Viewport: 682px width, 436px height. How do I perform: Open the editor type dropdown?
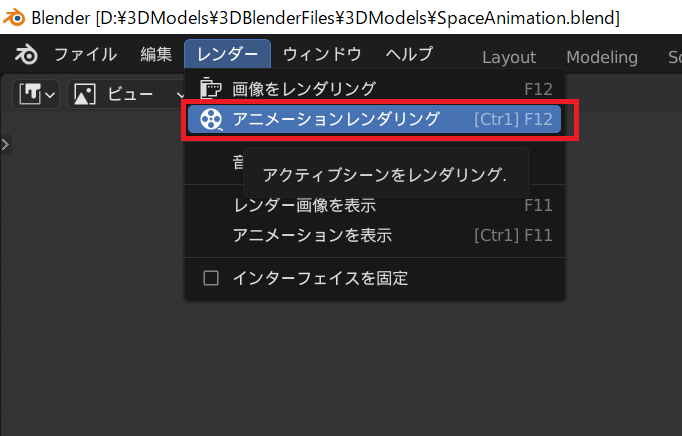(37, 94)
